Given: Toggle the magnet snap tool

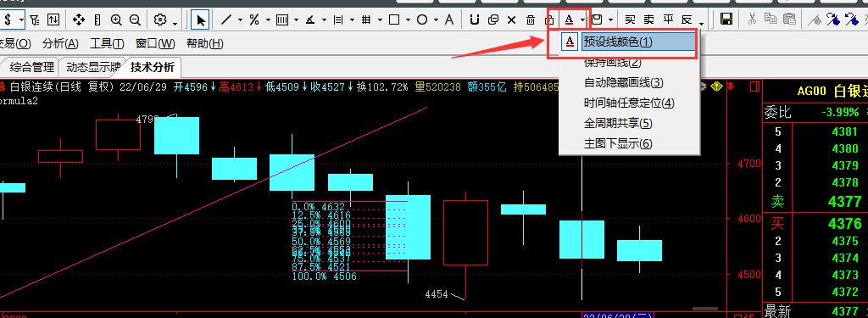Looking at the screenshot, I should pos(474,20).
